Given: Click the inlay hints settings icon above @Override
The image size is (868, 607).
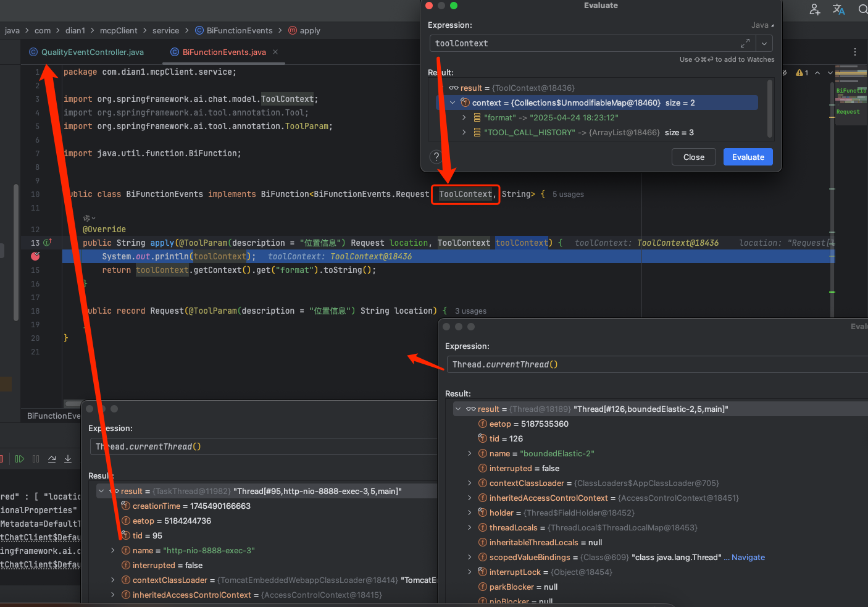Looking at the screenshot, I should tap(90, 218).
